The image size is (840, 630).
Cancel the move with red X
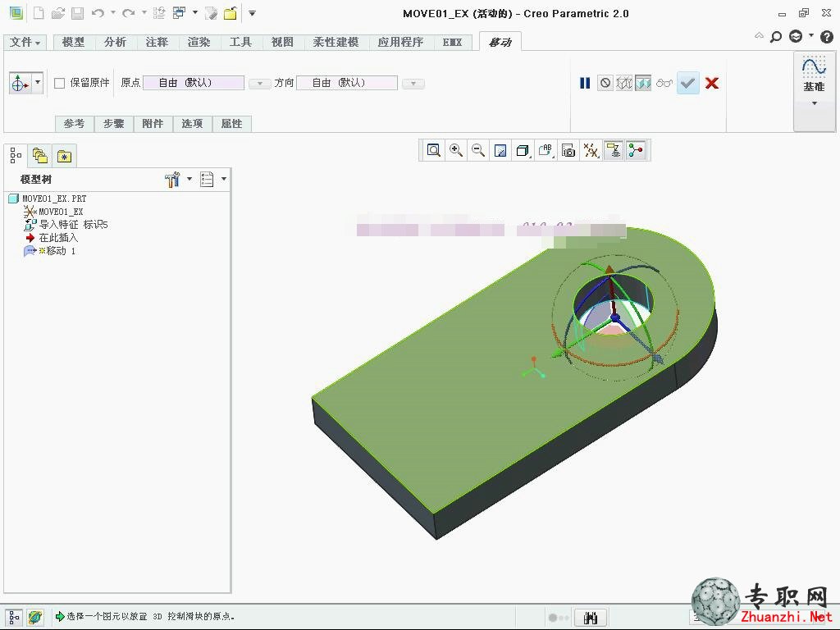(x=712, y=83)
